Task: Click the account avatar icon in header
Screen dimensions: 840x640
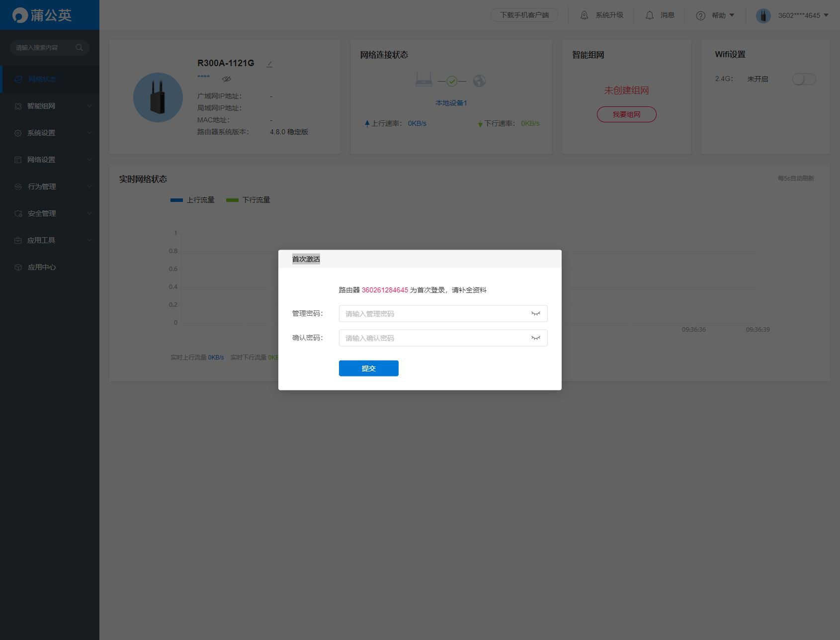Action: coord(763,15)
